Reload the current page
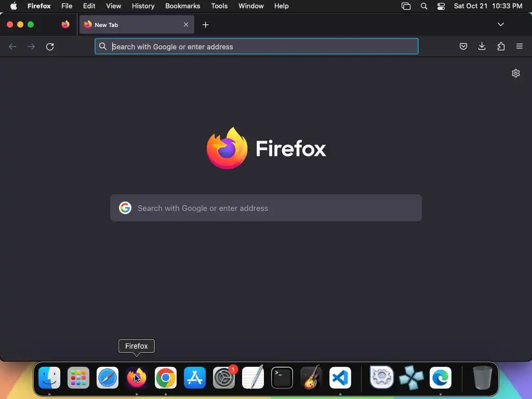The width and height of the screenshot is (532, 399). [50, 46]
